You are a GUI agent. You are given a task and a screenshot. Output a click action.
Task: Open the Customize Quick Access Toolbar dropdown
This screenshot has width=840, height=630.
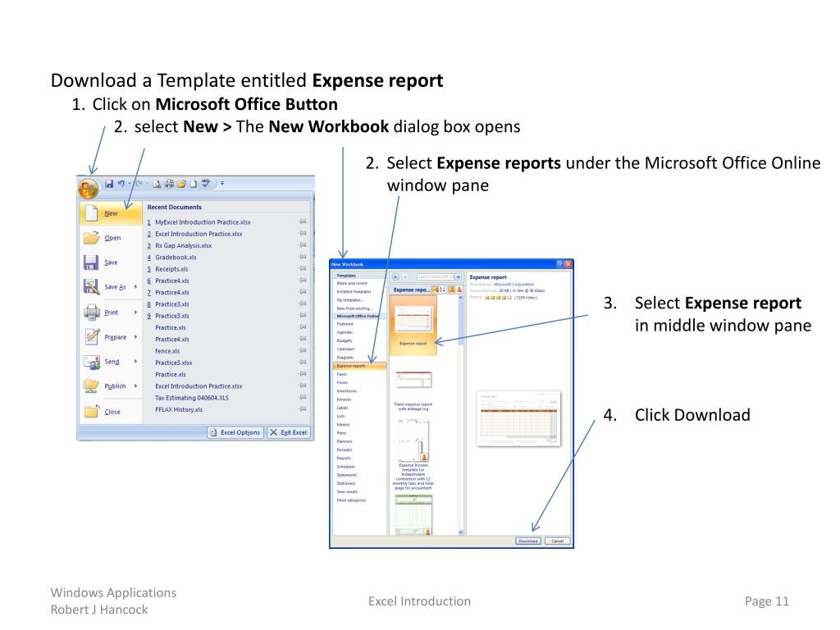pyautogui.click(x=222, y=184)
